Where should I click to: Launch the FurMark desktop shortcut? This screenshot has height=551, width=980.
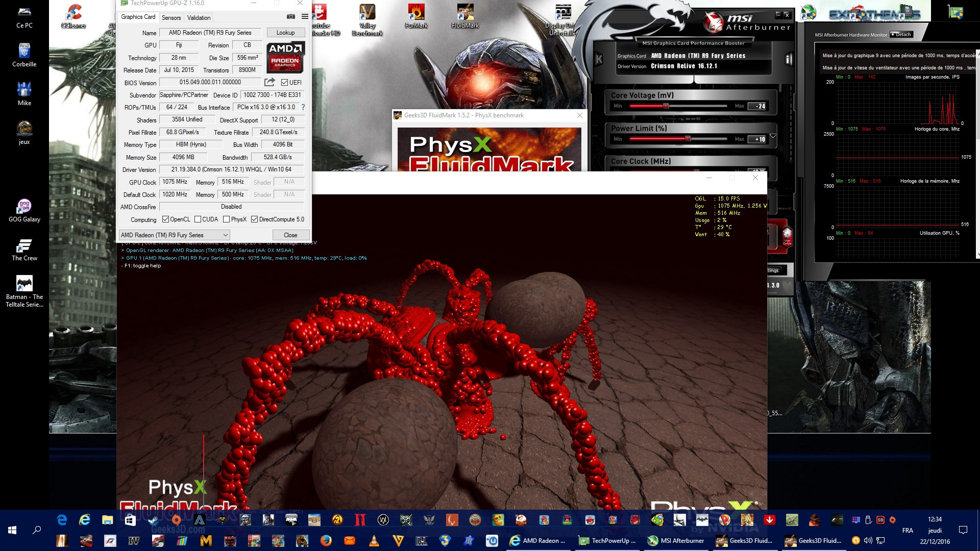416,16
